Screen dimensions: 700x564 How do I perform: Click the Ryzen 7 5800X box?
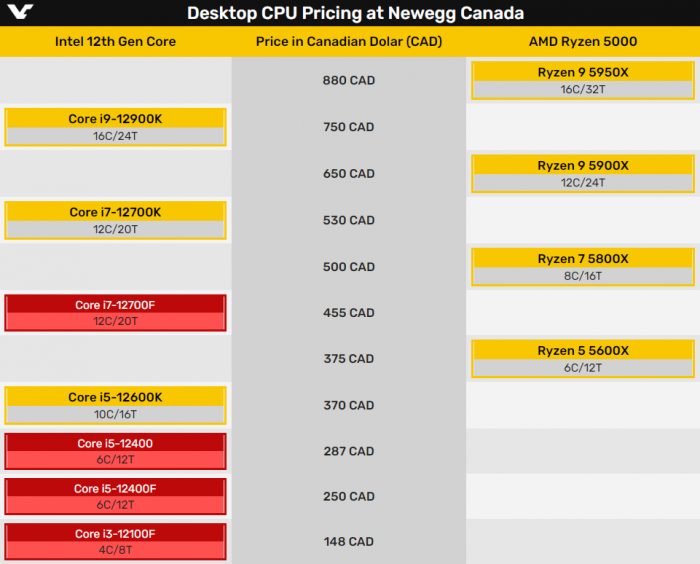(583, 266)
